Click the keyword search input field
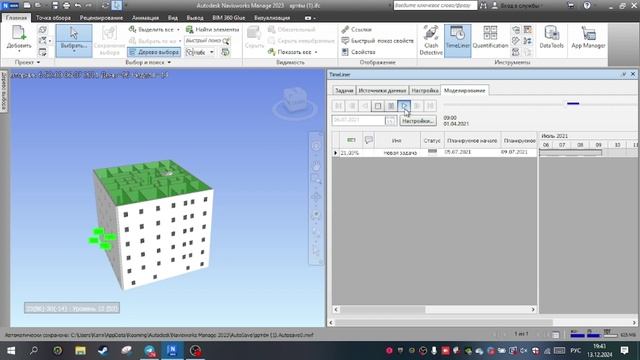The image size is (640, 360). tap(435, 5)
